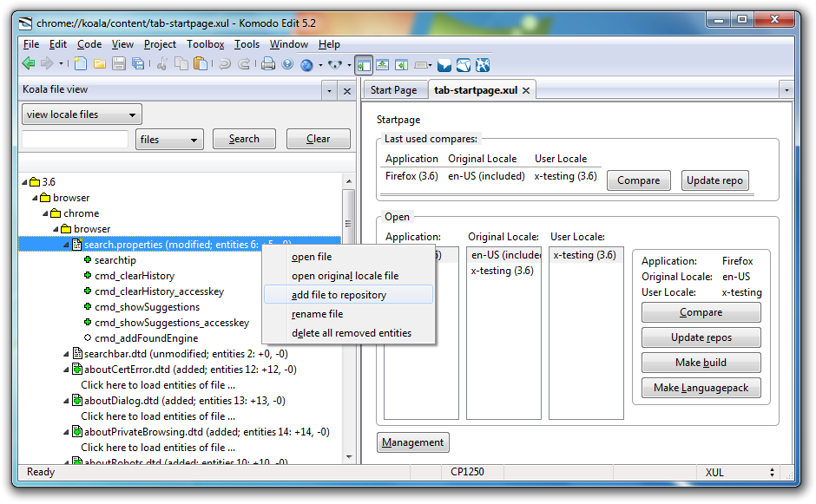Image resolution: width=816 pixels, height=504 pixels.
Task: Choose 'delete all removed entities' entry
Action: 348,333
